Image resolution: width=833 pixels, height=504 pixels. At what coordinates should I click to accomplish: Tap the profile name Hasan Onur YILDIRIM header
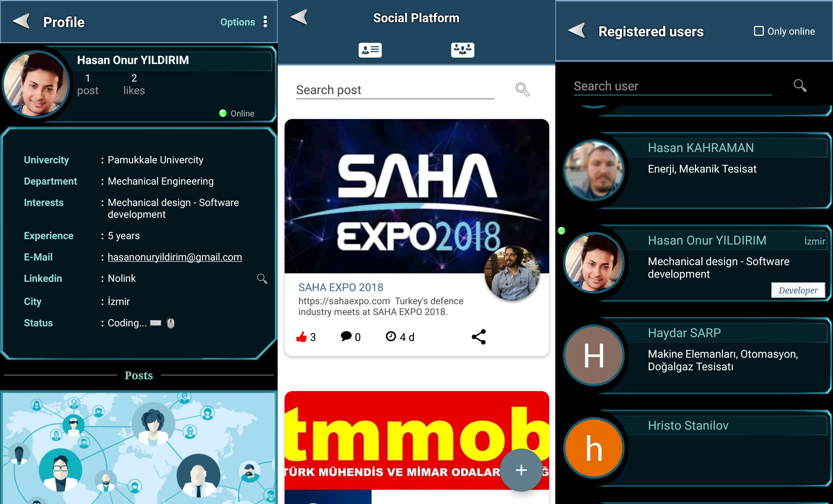pyautogui.click(x=133, y=60)
